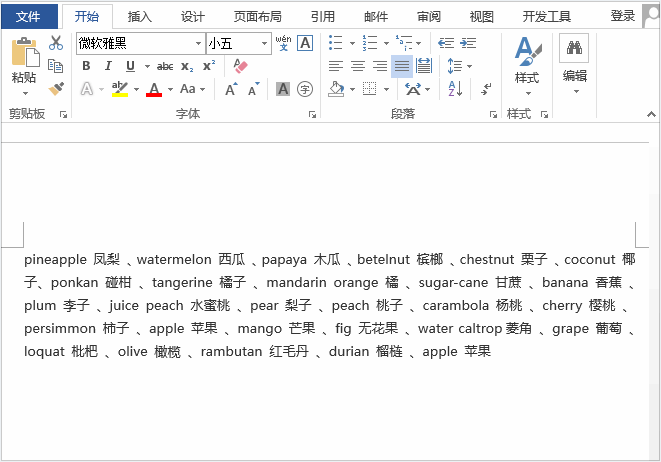
Task: Expand the font color dropdown arrow
Action: coord(170,89)
